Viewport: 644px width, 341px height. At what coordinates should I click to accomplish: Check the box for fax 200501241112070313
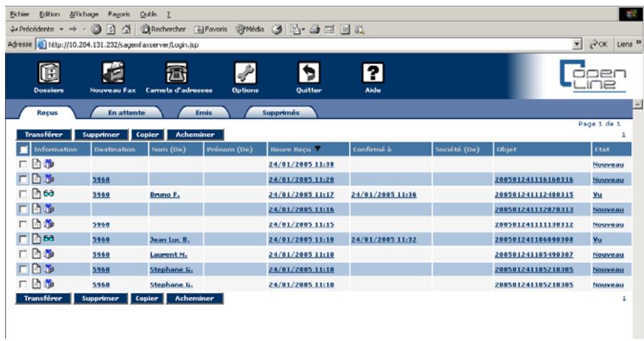(x=23, y=209)
